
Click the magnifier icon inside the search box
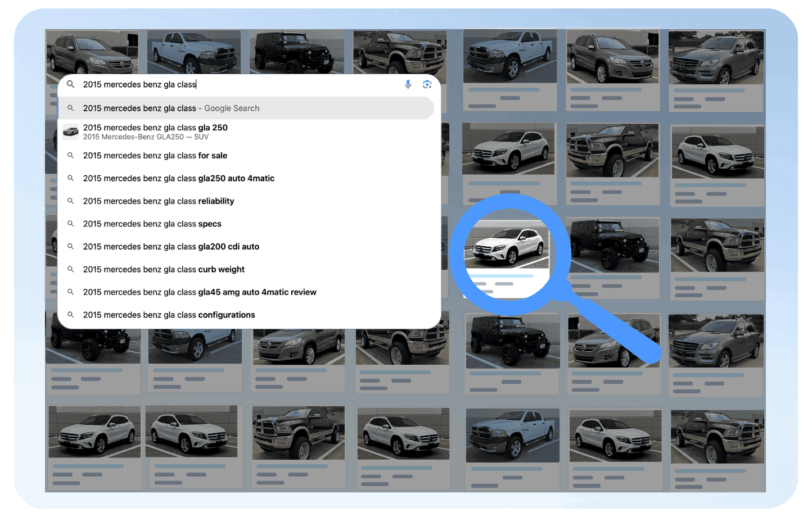coord(71,84)
